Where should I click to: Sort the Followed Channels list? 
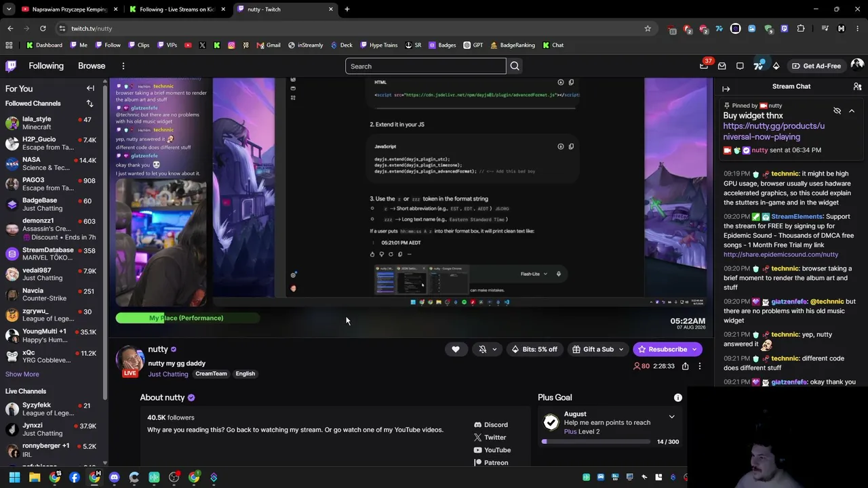(x=90, y=104)
